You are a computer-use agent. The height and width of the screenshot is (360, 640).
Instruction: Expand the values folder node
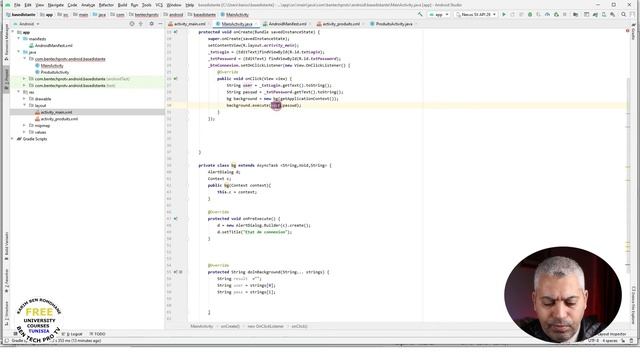coord(24,132)
